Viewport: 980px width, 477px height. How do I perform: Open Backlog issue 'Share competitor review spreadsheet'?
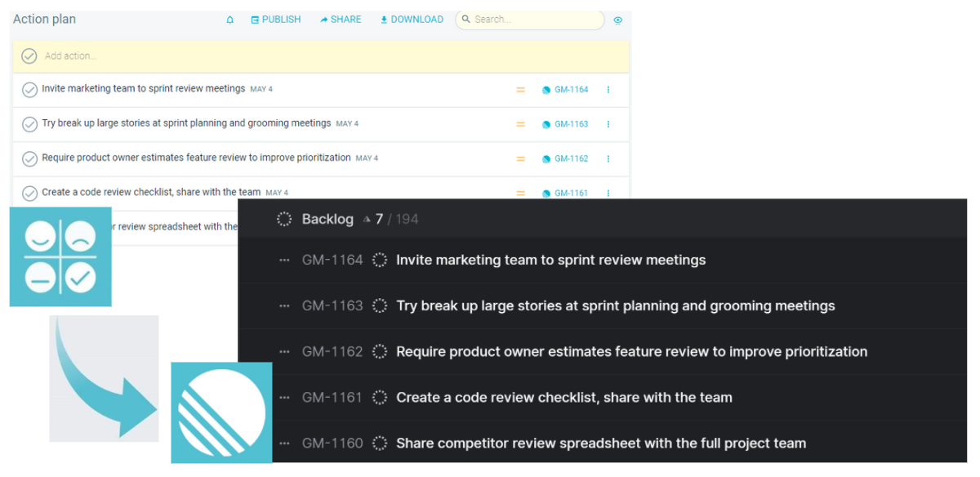[x=601, y=443]
